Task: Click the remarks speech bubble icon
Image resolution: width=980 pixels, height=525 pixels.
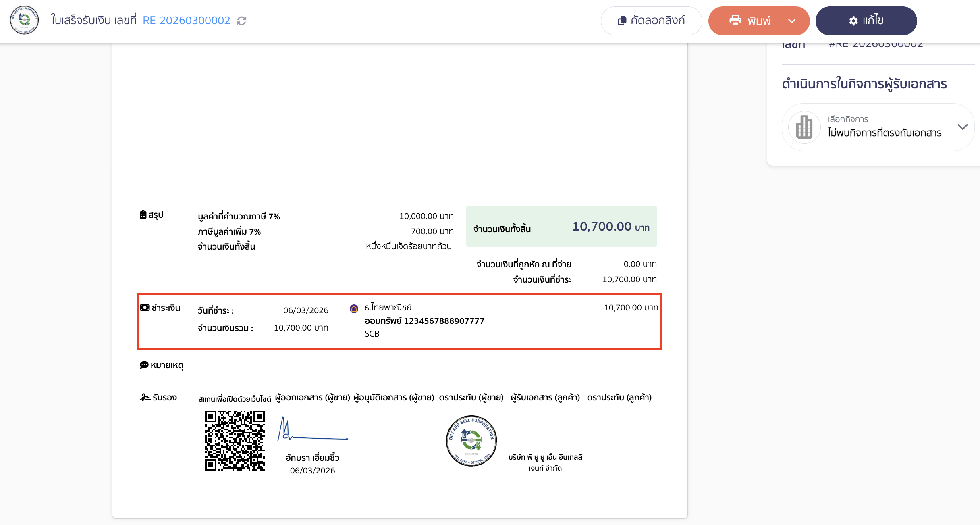Action: pos(144,365)
